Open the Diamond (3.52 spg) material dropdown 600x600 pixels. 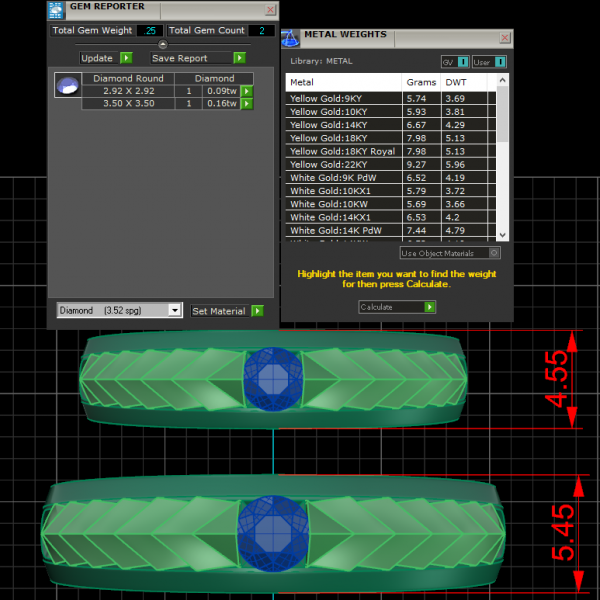click(175, 311)
